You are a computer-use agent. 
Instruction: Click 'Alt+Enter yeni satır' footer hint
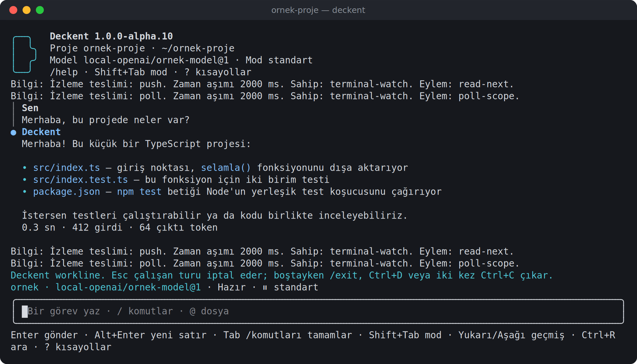coord(150,335)
